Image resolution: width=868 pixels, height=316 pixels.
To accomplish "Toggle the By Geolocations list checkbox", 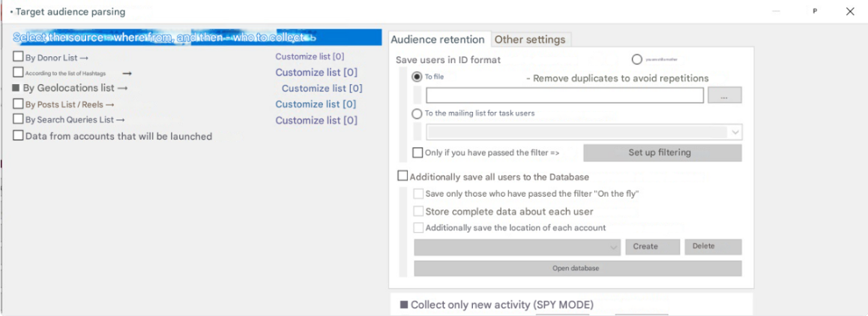I will click(16, 88).
